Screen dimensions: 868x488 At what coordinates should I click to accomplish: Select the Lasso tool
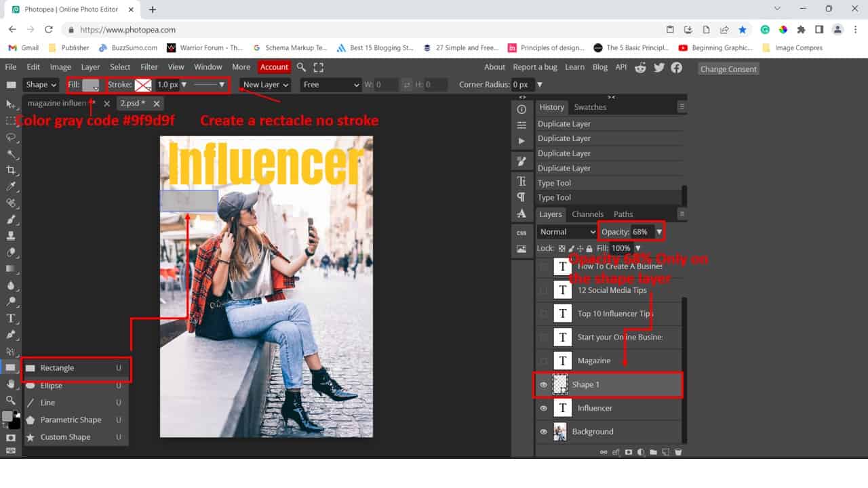[x=11, y=137]
